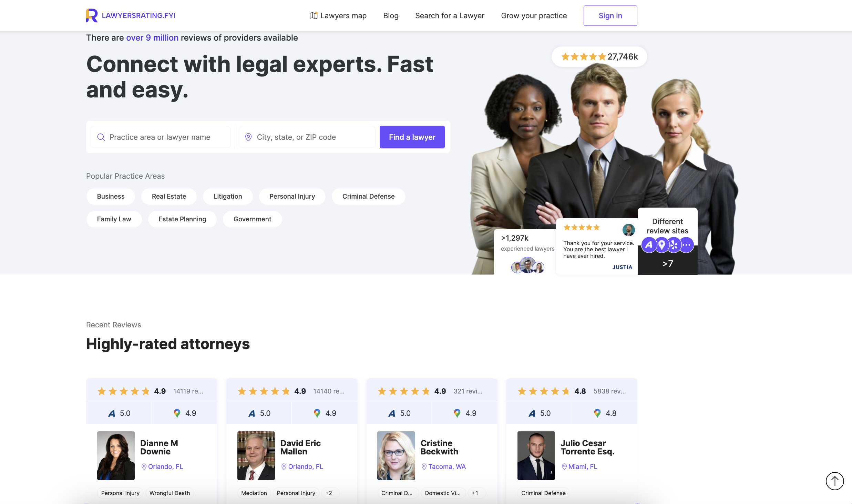Click Google Maps rating icon on Dianne Downie card
852x504 pixels.
(x=177, y=413)
